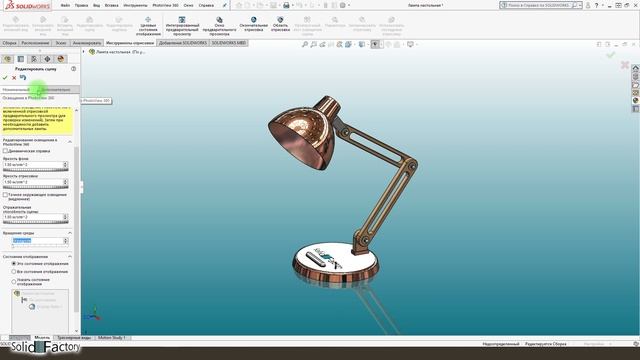Collapse the Состояния отображения section
The image size is (640, 360).
pos(70,257)
